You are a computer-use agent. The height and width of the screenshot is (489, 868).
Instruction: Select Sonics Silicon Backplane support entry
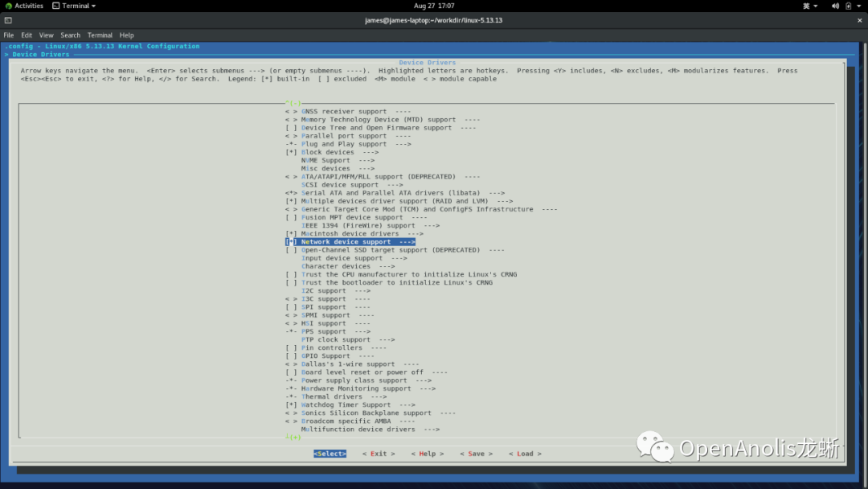click(371, 413)
